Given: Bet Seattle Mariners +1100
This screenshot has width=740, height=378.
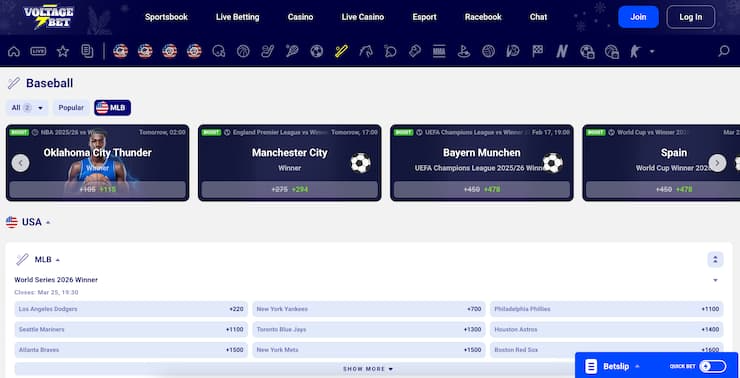Looking at the screenshot, I should 131,329.
